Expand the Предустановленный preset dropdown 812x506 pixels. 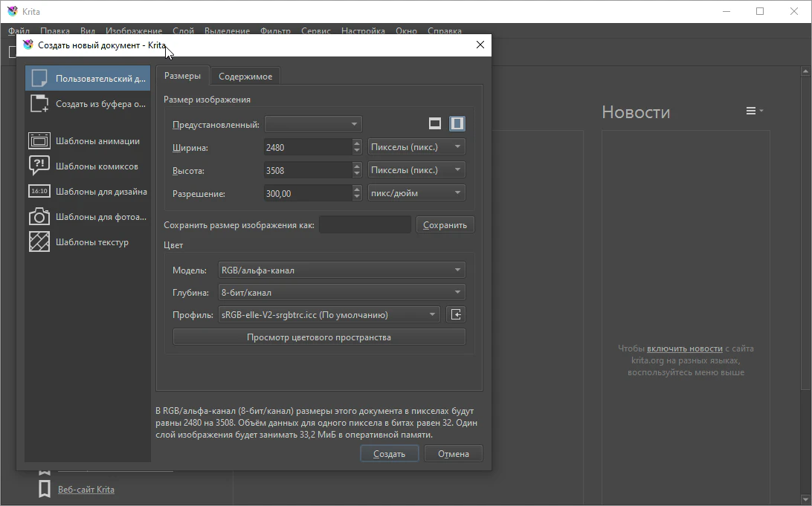312,124
